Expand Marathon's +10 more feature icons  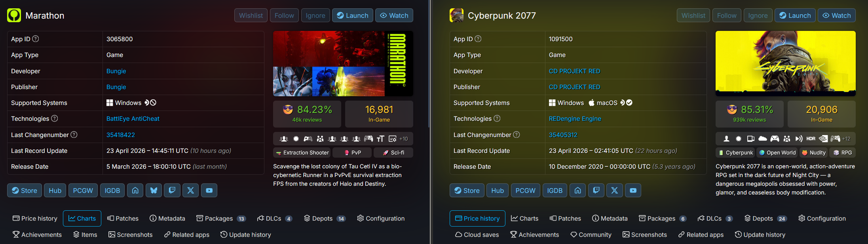tap(404, 139)
